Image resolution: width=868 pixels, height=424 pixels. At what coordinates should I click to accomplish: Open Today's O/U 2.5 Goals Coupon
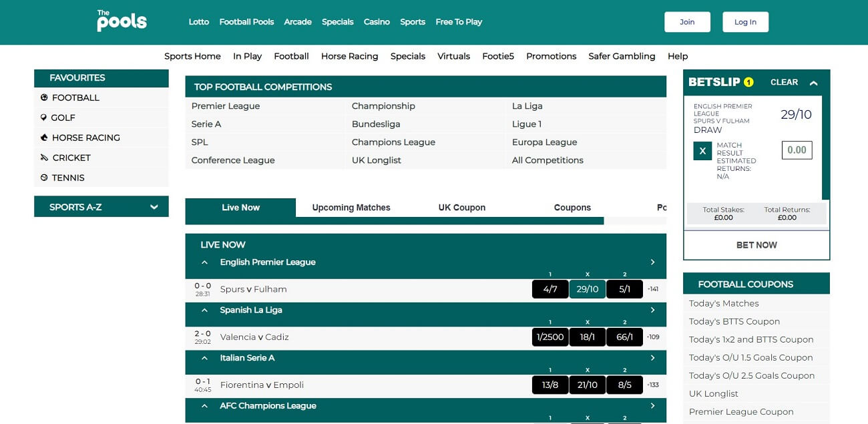(752, 375)
